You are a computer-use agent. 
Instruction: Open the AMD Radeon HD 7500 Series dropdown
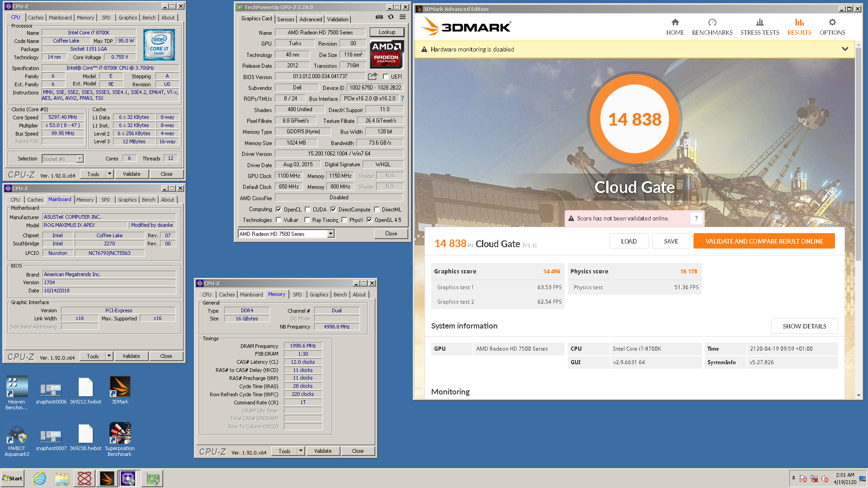click(331, 234)
